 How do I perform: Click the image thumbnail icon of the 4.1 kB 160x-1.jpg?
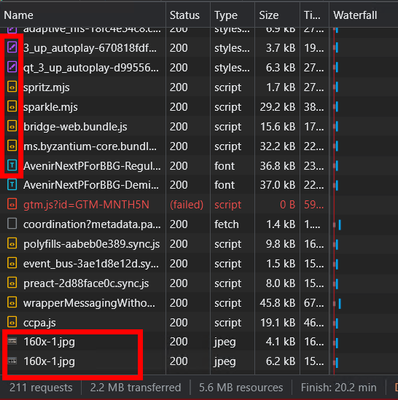click(x=12, y=341)
